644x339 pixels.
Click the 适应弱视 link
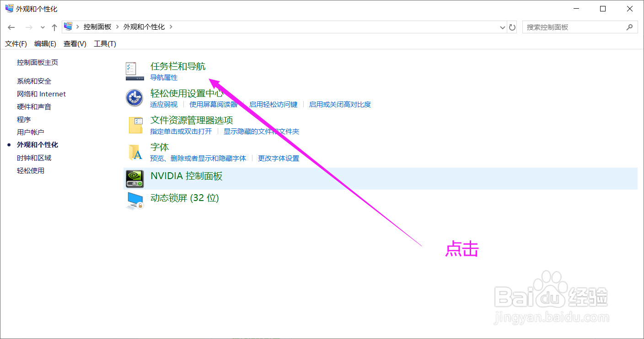click(164, 105)
